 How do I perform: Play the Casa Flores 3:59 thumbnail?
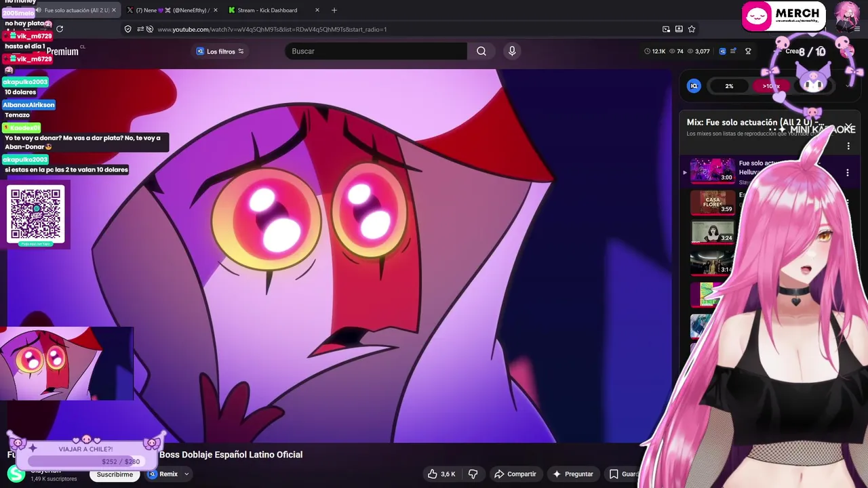(712, 202)
